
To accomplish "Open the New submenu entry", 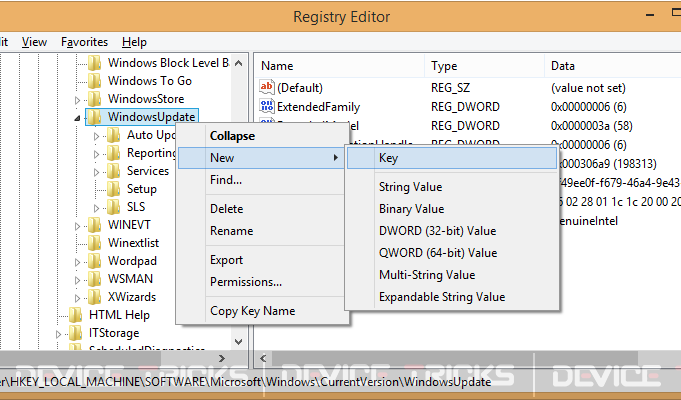I will pyautogui.click(x=261, y=158).
